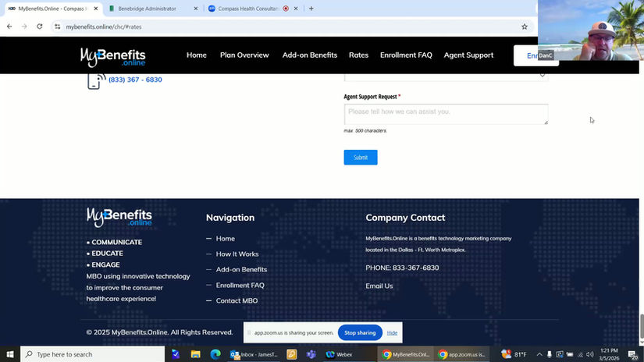This screenshot has height=362, width=644.
Task: Open the footer Add-on Benefits link
Action: pyautogui.click(x=241, y=270)
